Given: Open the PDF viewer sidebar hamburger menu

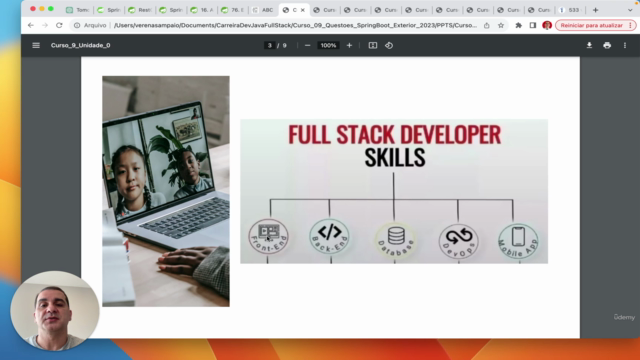Looking at the screenshot, I should [36, 45].
